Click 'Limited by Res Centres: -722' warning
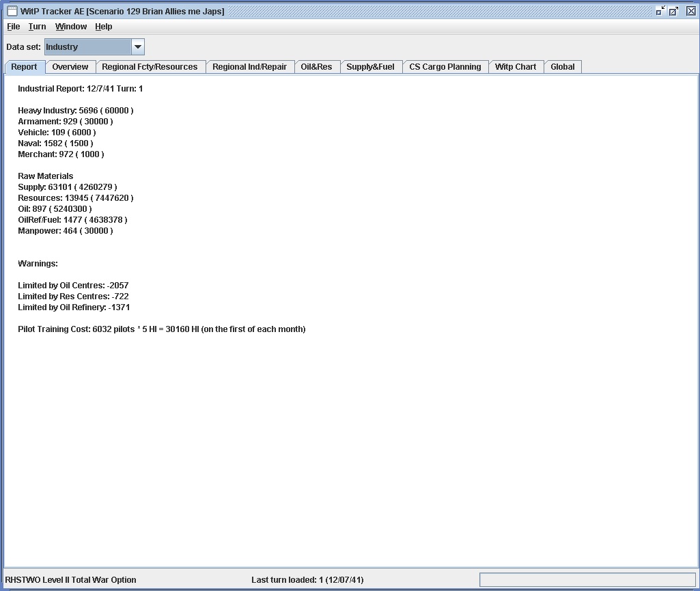Image resolution: width=700 pixels, height=591 pixels. tap(73, 297)
